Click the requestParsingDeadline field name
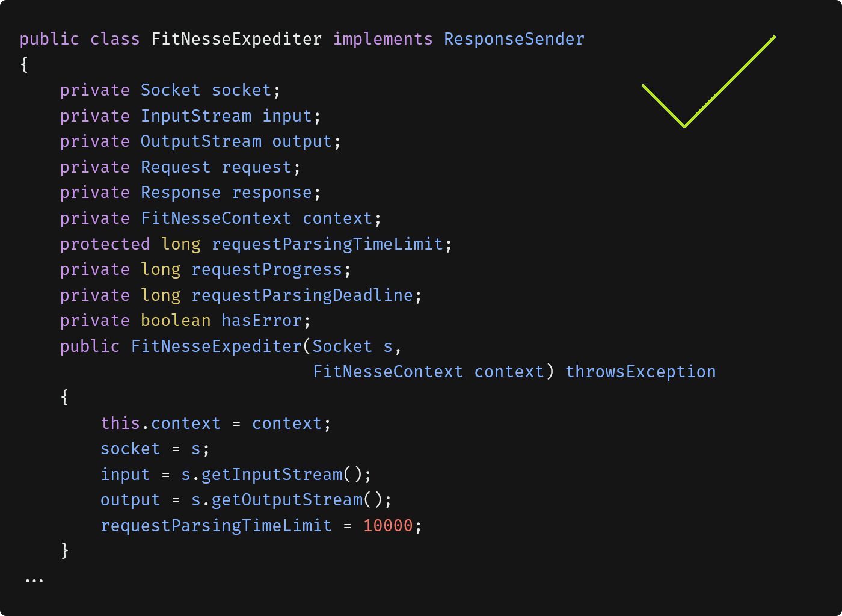The height and width of the screenshot is (616, 842). point(302,295)
